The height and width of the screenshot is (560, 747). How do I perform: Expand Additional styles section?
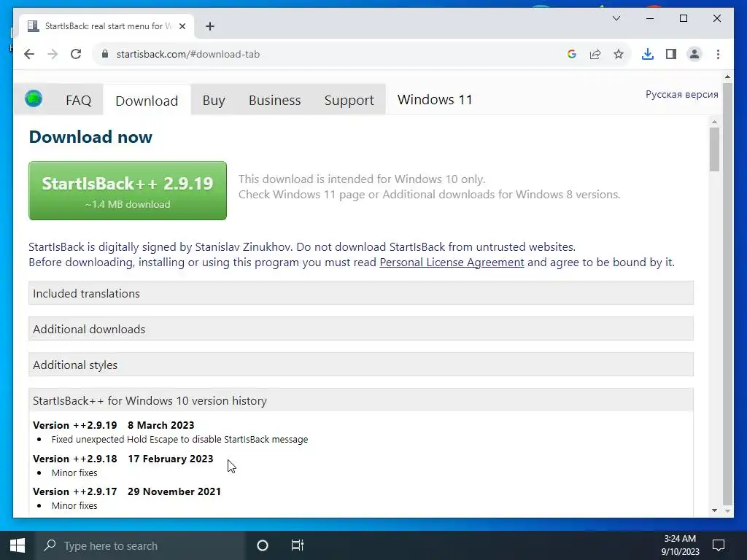click(x=361, y=365)
